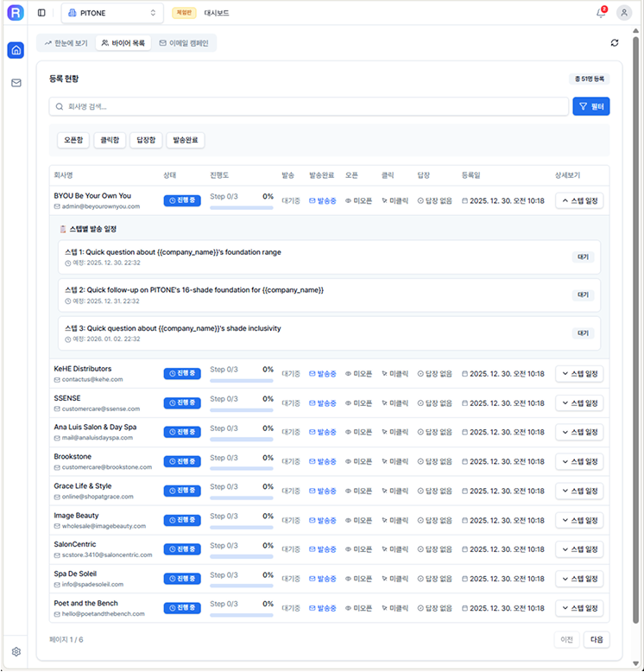Click the 등록일 column header
Viewport: 644px width, 672px height.
[471, 175]
